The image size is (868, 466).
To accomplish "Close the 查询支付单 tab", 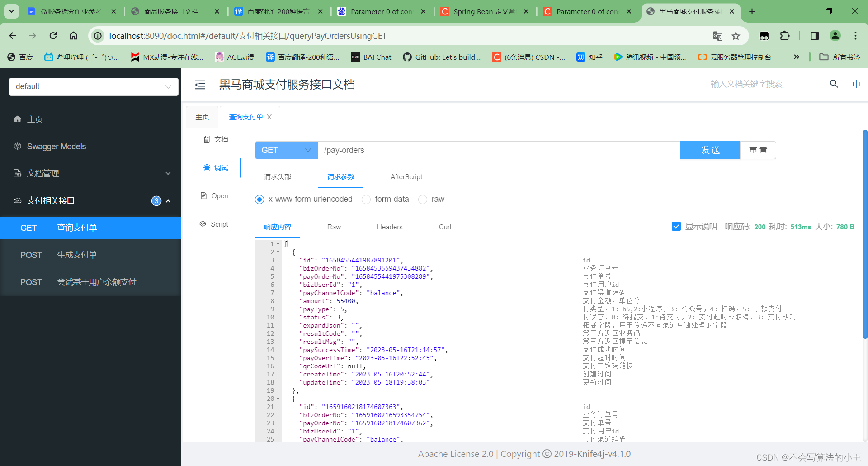I will 269,117.
